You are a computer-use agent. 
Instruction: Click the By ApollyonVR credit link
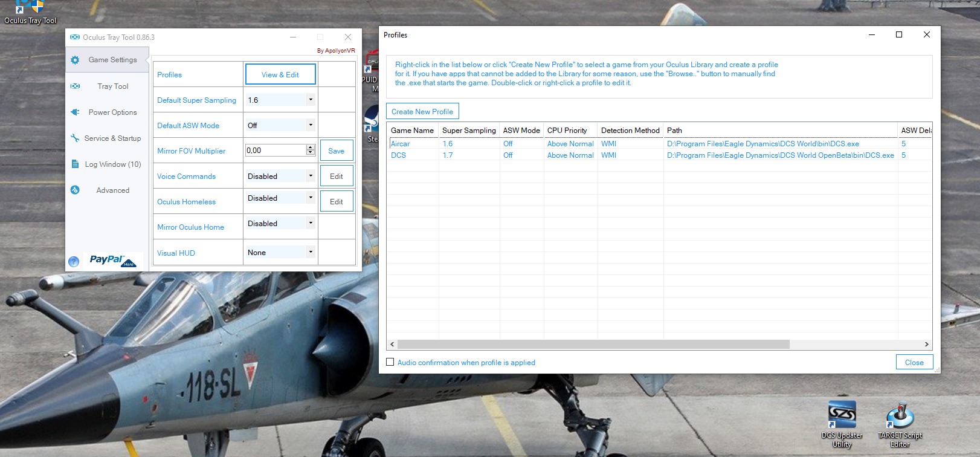[x=336, y=51]
